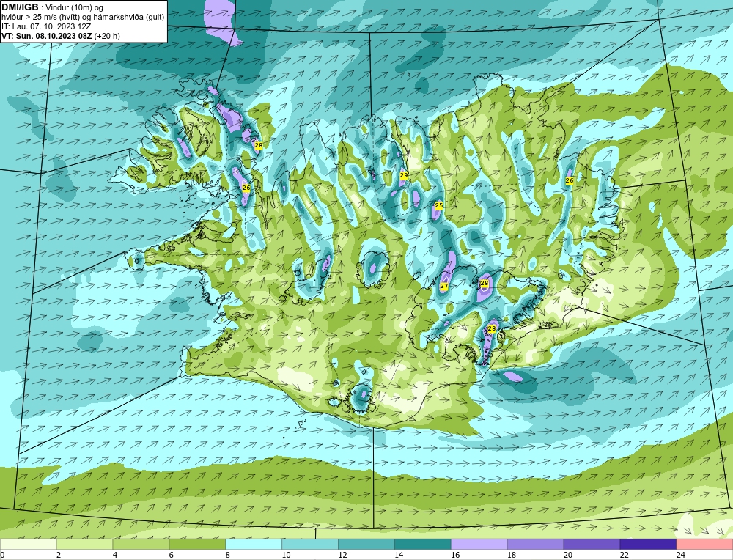Select gust label 26 in west Iceland

click(246, 188)
